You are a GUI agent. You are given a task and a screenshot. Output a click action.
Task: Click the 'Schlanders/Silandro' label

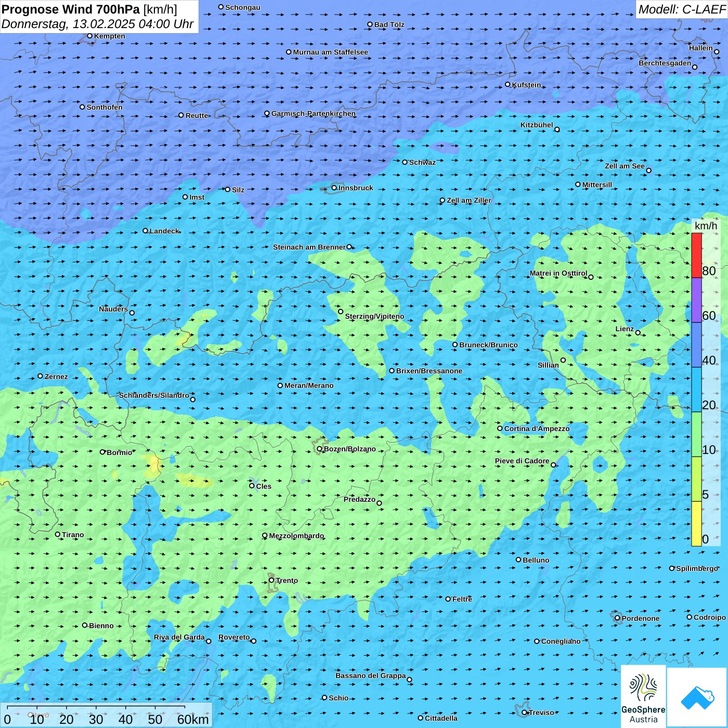[154, 395]
